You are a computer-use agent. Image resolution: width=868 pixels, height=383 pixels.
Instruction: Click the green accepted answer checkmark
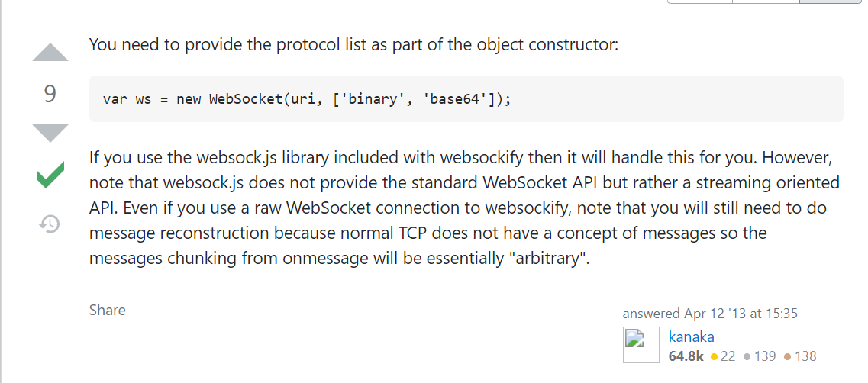click(50, 175)
